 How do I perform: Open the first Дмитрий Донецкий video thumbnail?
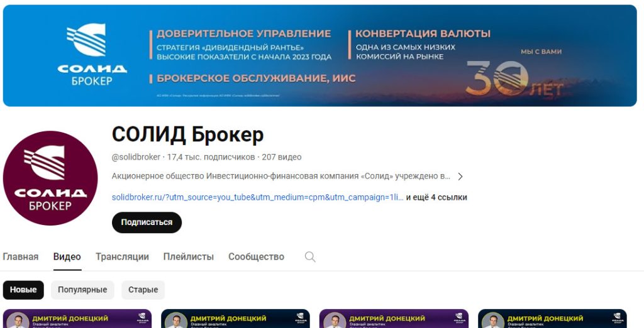[77, 319]
